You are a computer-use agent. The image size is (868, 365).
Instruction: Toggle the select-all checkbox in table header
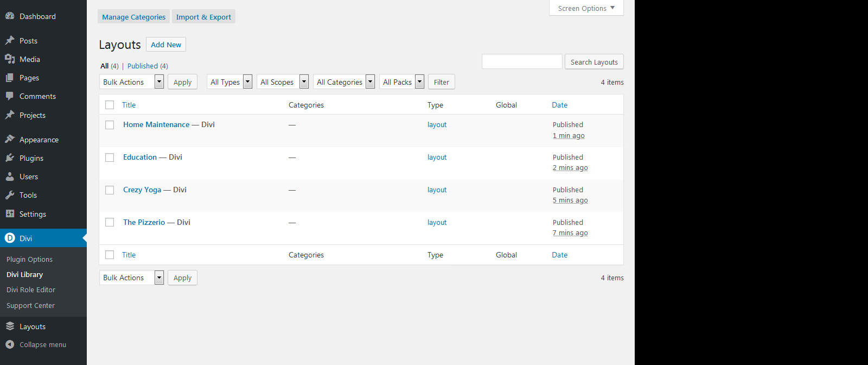pyautogui.click(x=110, y=105)
